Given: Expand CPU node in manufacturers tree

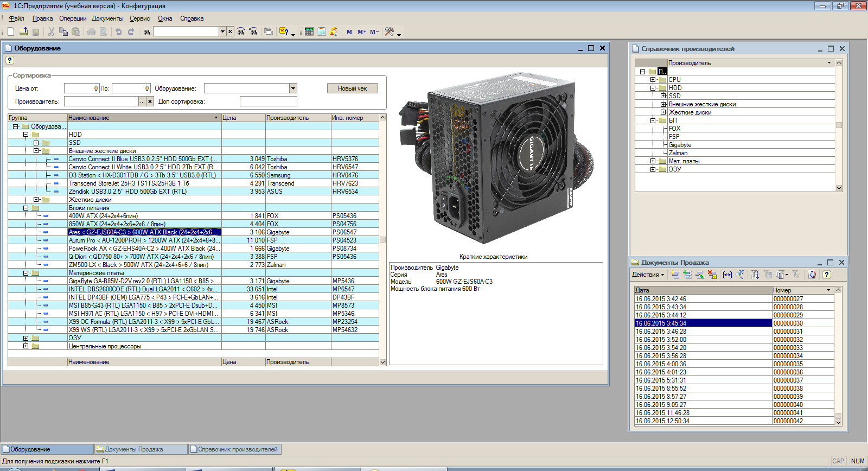Looking at the screenshot, I should click(653, 80).
